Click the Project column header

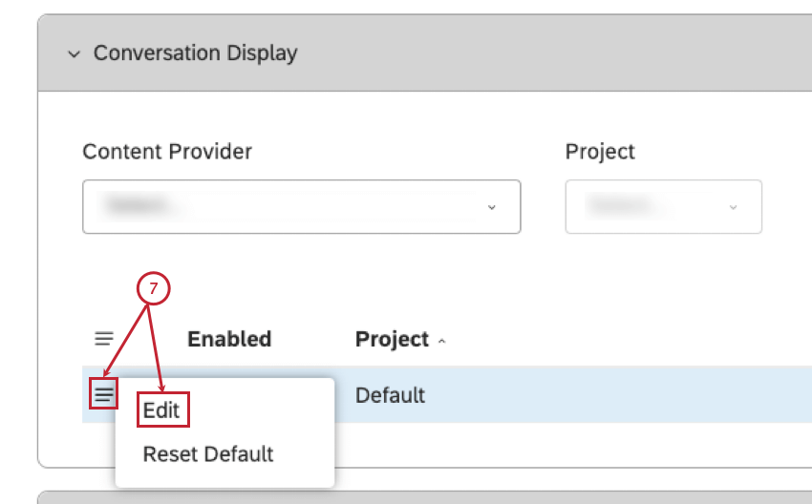tap(392, 339)
